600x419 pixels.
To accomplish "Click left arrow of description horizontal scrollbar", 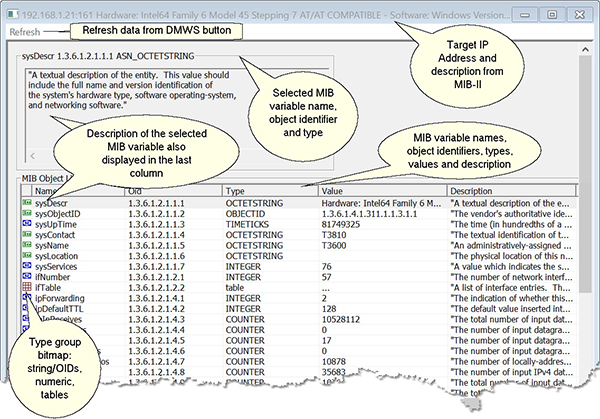I will [35, 156].
